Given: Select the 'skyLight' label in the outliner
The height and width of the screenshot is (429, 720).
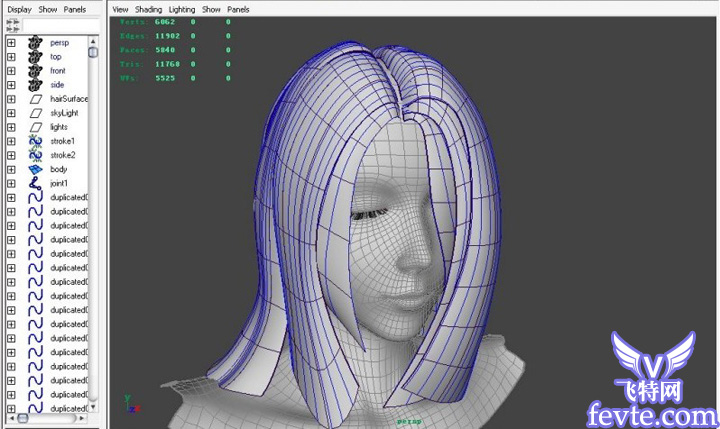Looking at the screenshot, I should [x=64, y=113].
